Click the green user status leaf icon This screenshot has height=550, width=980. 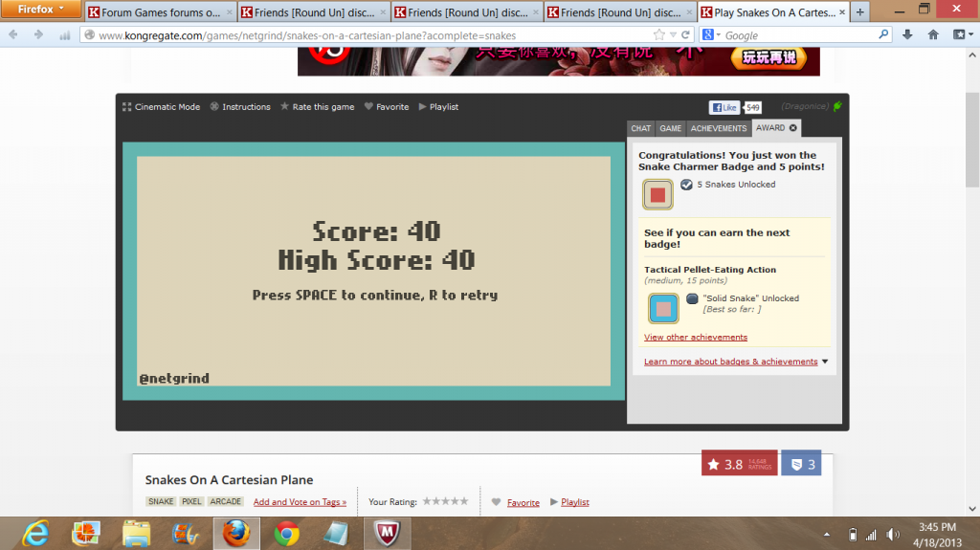(837, 106)
